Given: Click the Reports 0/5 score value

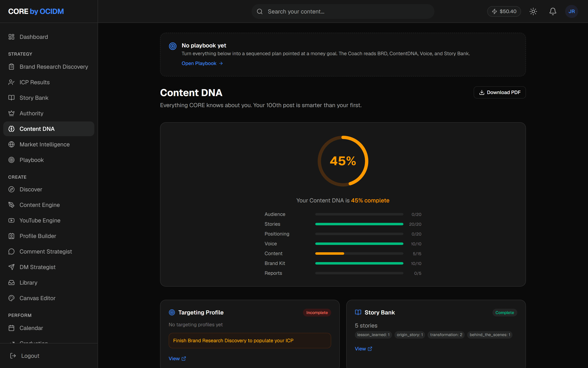Looking at the screenshot, I should tap(418, 273).
